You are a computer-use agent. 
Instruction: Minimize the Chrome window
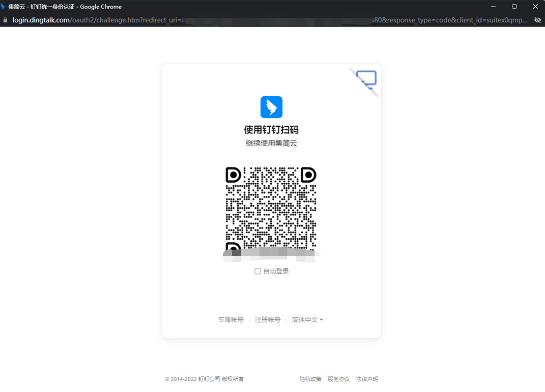tap(493, 7)
